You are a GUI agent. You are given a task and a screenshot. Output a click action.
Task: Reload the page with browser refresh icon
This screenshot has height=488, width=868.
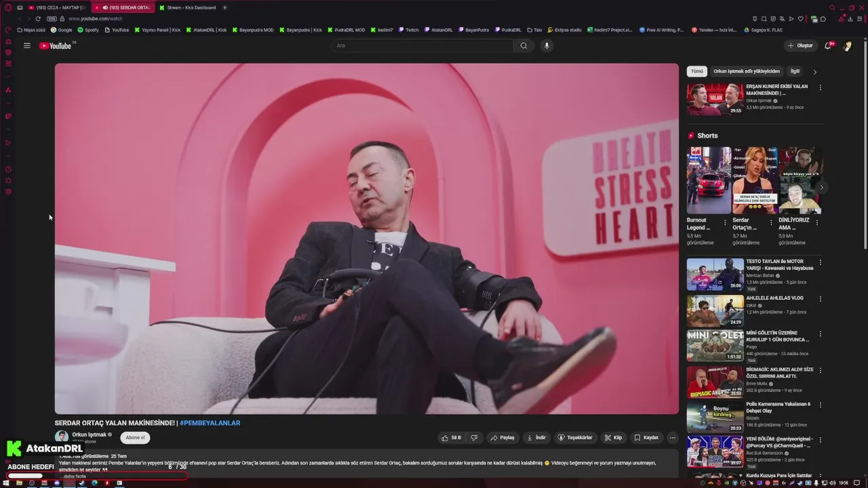37,19
